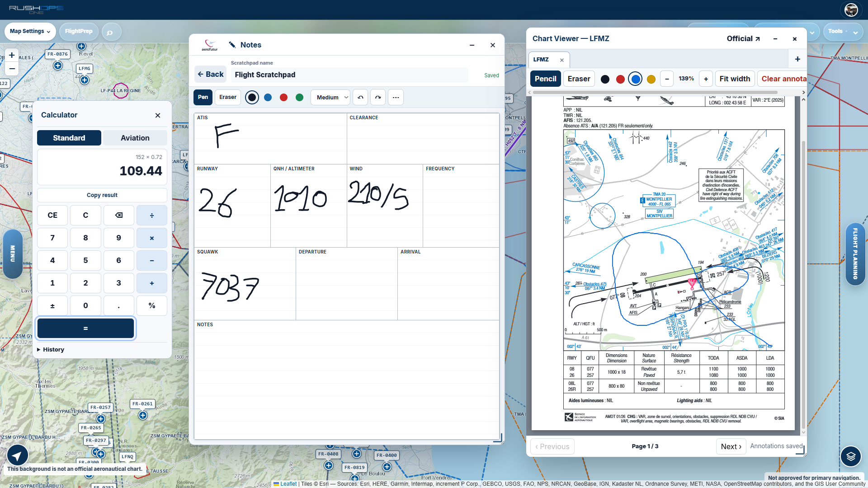Image resolution: width=868 pixels, height=488 pixels.
Task: Go to Next chart page
Action: point(731,446)
